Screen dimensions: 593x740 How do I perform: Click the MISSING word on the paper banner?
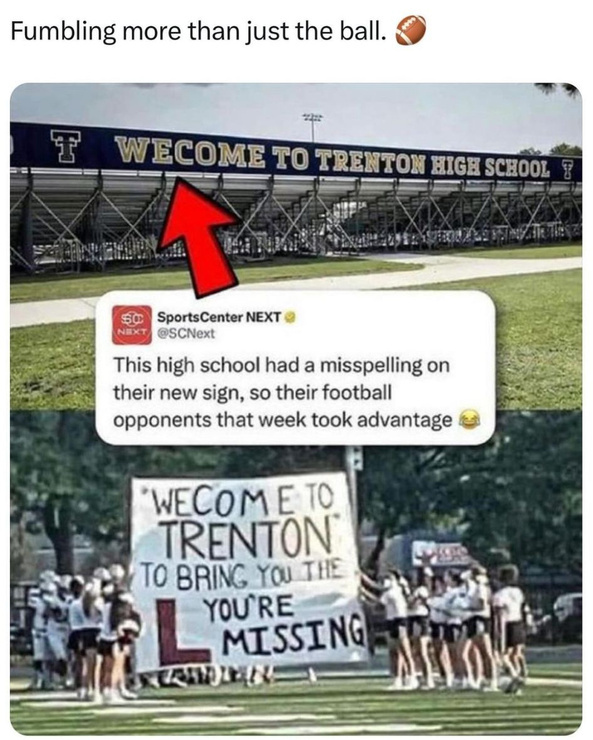click(x=295, y=634)
